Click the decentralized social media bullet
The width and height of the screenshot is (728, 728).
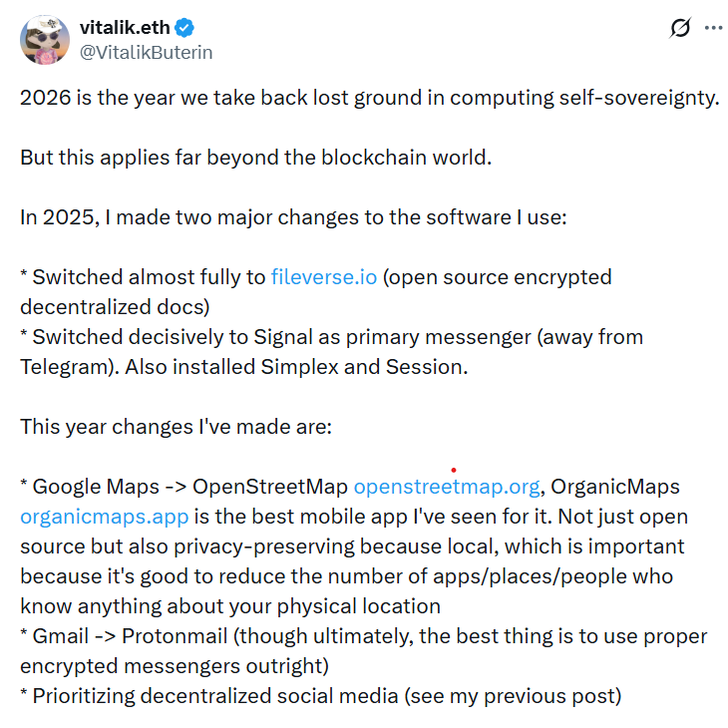click(x=319, y=696)
